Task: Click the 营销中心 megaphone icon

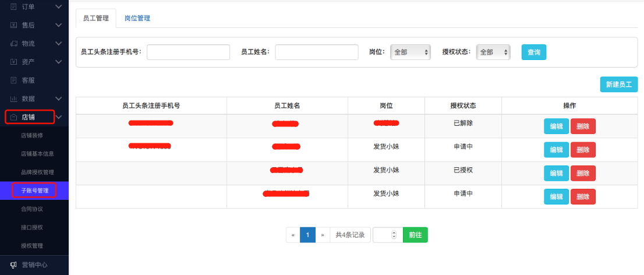Action: [x=13, y=265]
